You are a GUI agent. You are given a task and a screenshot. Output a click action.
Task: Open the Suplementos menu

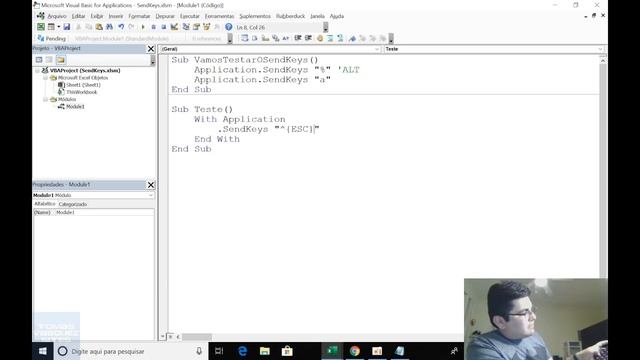(x=255, y=16)
